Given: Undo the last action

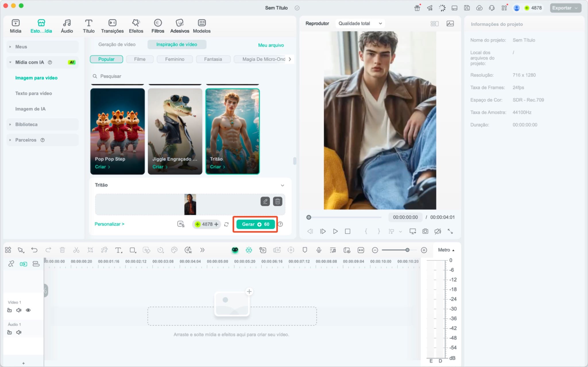Looking at the screenshot, I should [34, 250].
